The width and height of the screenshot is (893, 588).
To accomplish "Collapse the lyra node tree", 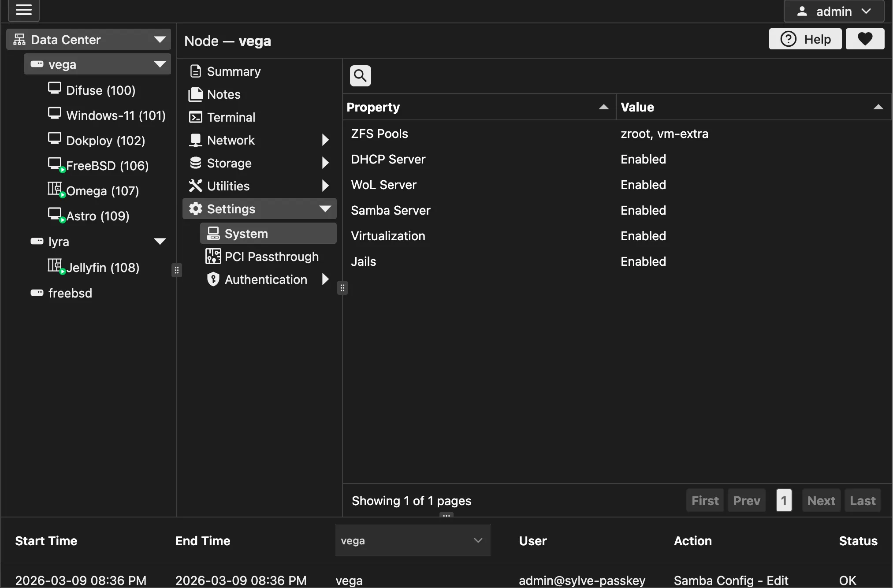I will coord(160,242).
